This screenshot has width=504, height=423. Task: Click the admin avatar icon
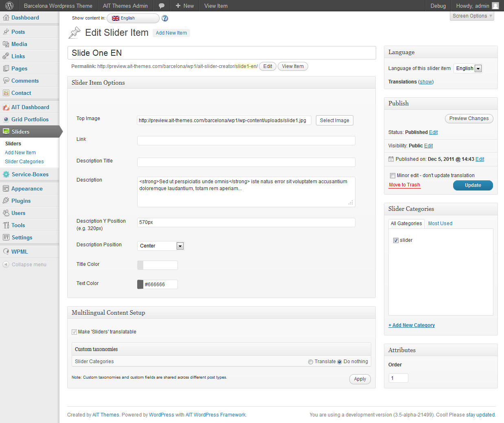click(x=495, y=6)
